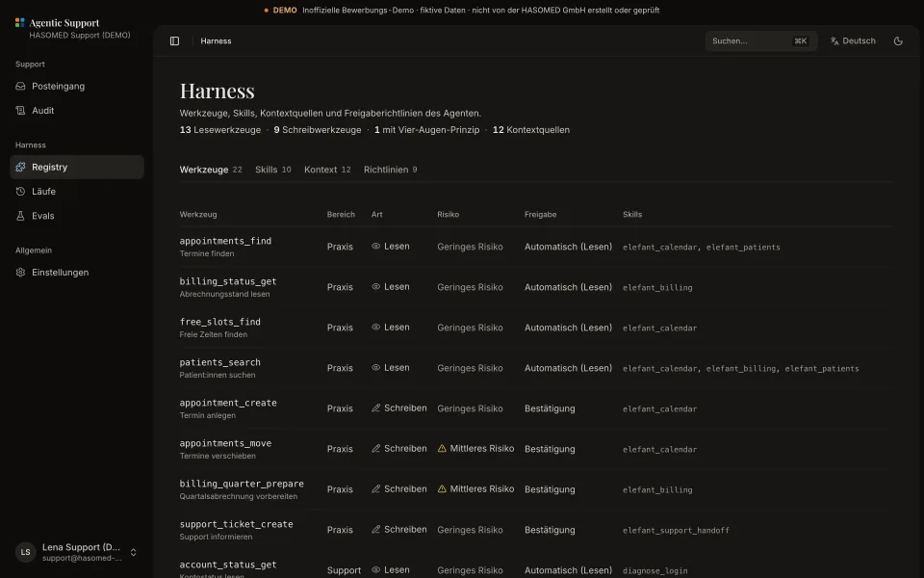Select the appointment_create tool name

pyautogui.click(x=228, y=403)
